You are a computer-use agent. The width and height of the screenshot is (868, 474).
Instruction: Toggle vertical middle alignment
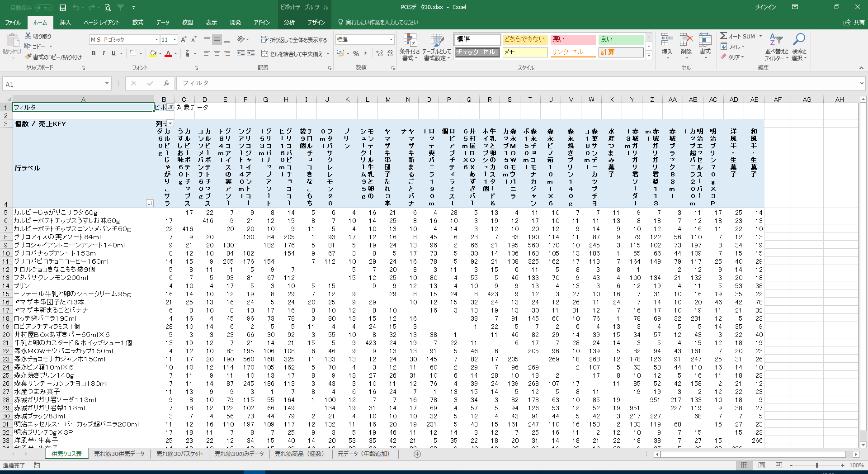pos(217,39)
